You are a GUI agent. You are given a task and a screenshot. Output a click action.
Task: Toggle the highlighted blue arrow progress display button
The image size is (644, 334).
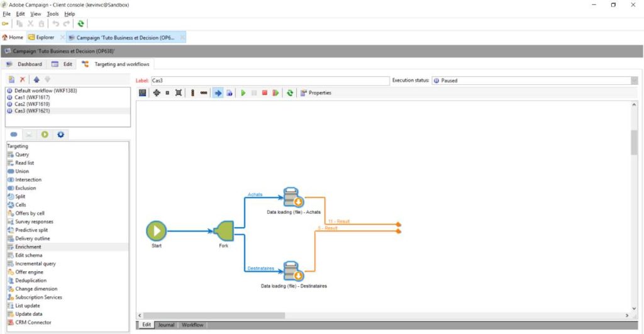point(218,93)
